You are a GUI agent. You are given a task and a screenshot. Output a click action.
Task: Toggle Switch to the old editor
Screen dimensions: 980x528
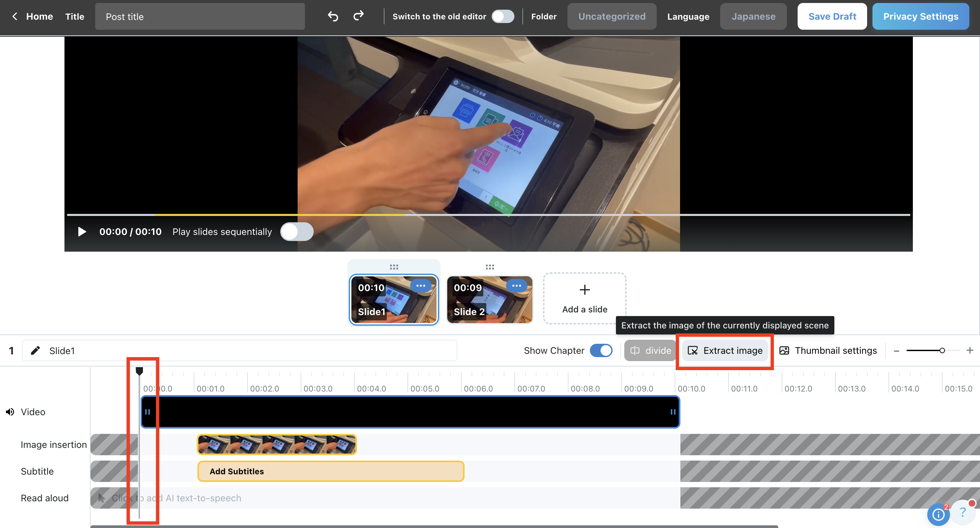coord(503,16)
